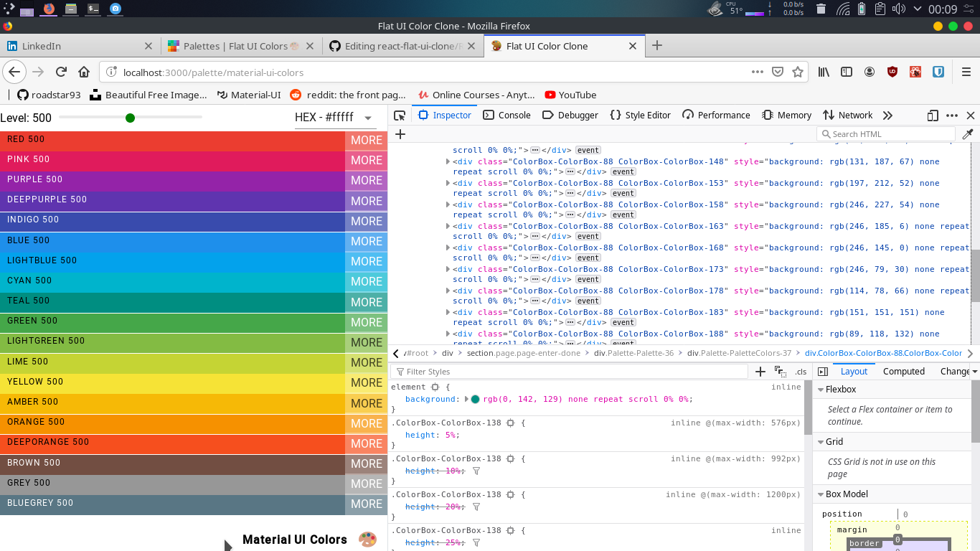The width and height of the screenshot is (980, 551).
Task: Open the HEX color format dropdown
Action: point(335,118)
